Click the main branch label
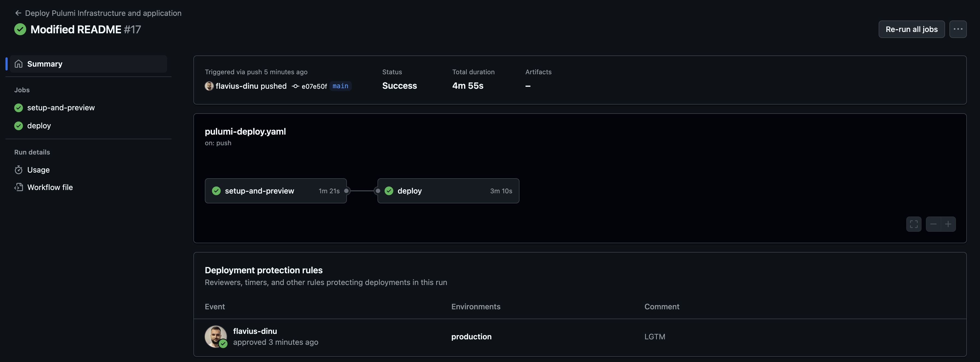Viewport: 980px width, 362px height. click(x=341, y=86)
